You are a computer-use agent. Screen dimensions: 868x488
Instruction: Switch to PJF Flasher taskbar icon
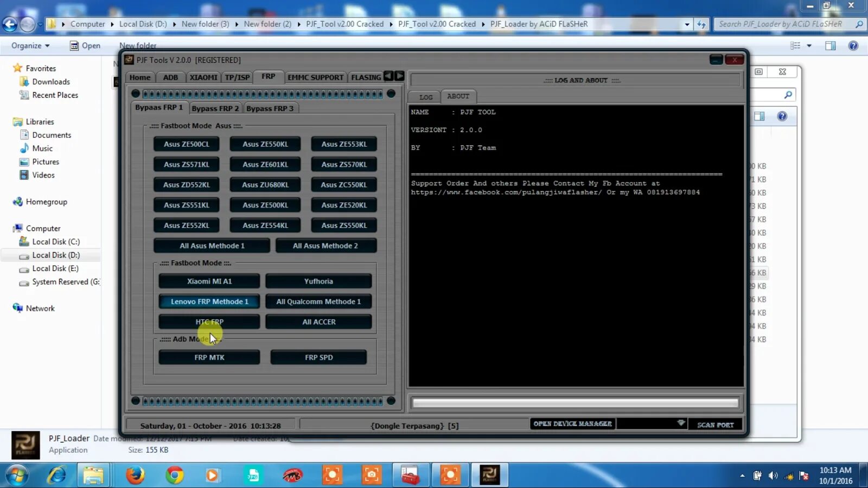pyautogui.click(x=489, y=476)
